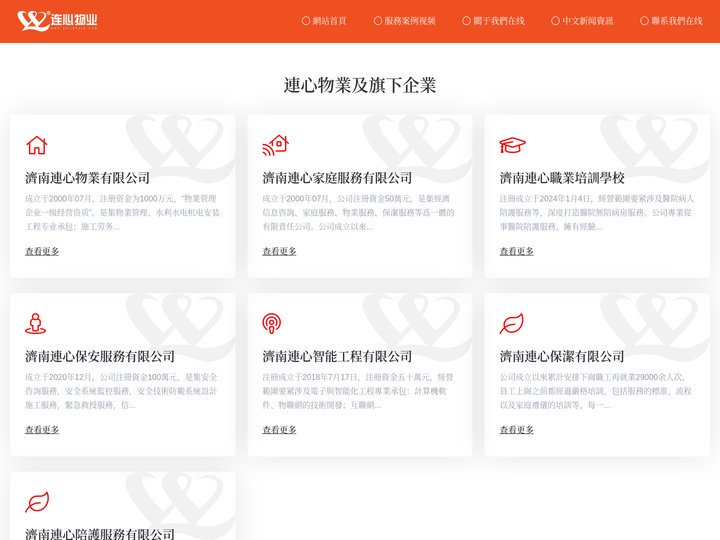Click the graduation cap icon for 職業培訓學校
720x540 pixels.
pyautogui.click(x=512, y=145)
